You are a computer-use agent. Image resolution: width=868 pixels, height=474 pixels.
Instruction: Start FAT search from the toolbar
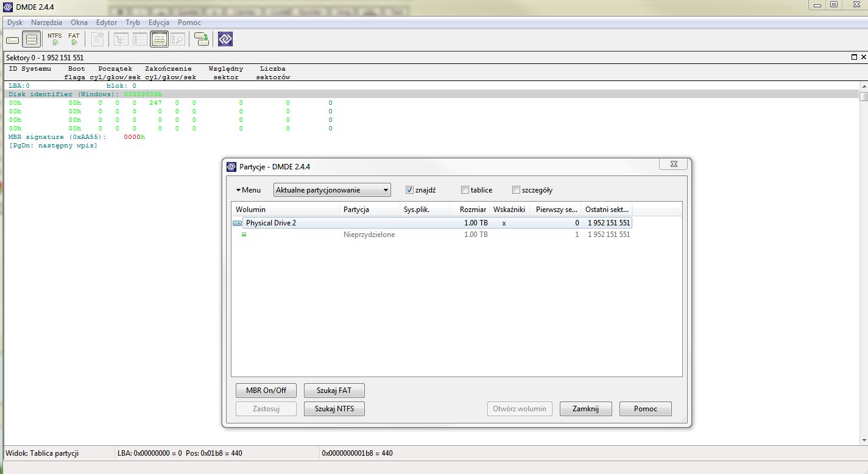74,40
